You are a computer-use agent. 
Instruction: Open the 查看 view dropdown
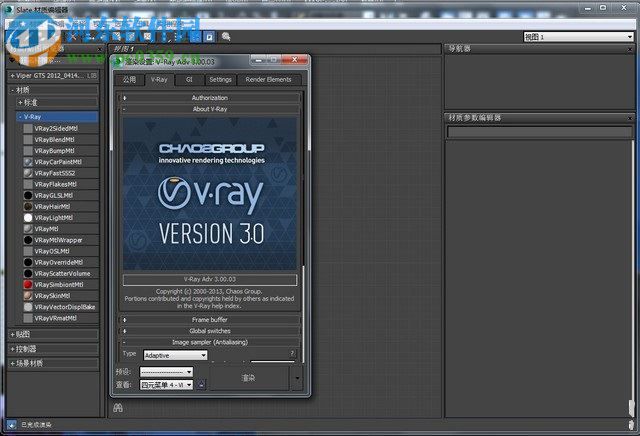coord(166,385)
